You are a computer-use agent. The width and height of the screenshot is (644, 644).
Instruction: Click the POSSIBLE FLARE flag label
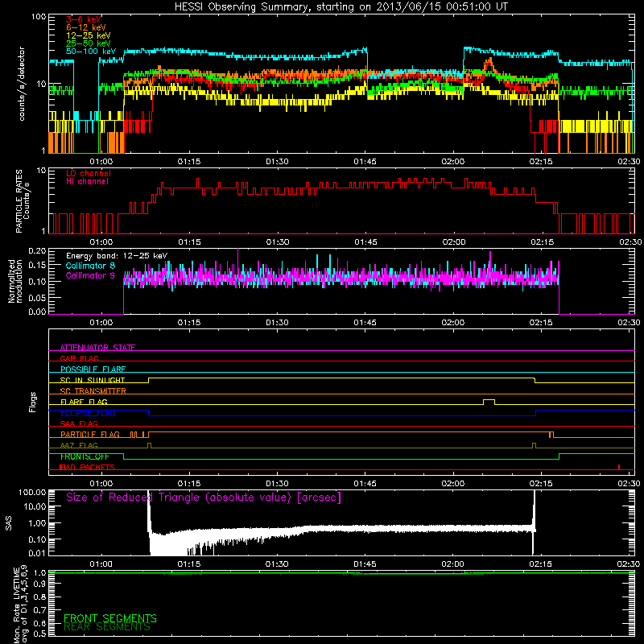[93, 369]
